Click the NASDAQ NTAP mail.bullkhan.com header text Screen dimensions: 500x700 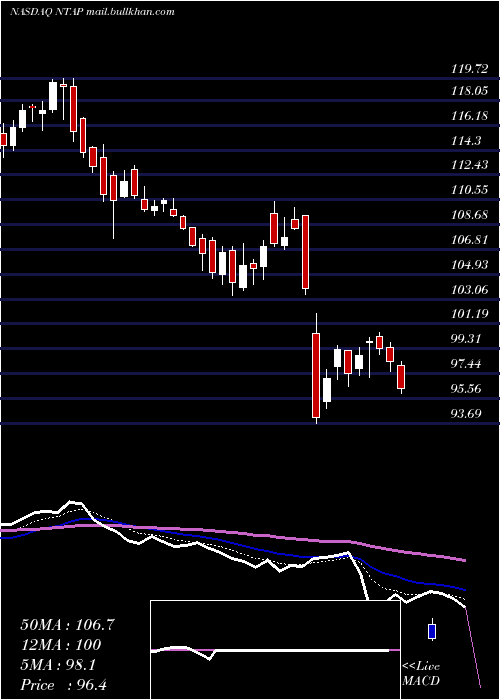pyautogui.click(x=92, y=12)
